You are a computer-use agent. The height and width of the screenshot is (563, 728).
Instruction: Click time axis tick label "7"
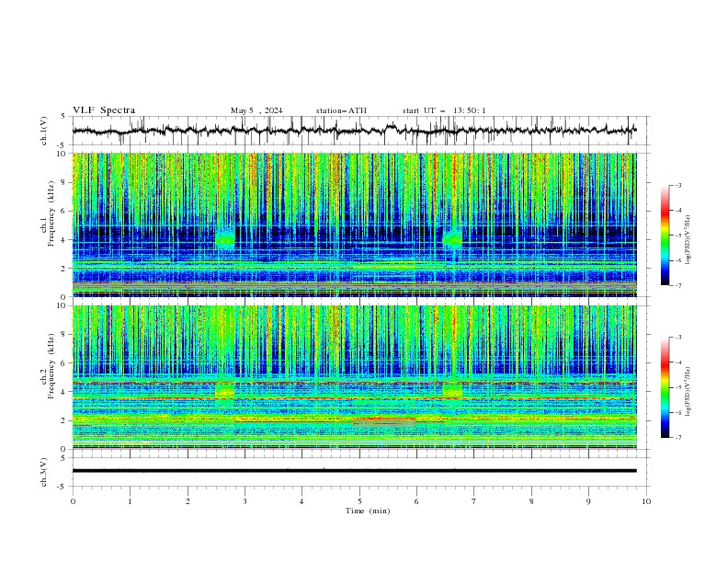(474, 501)
